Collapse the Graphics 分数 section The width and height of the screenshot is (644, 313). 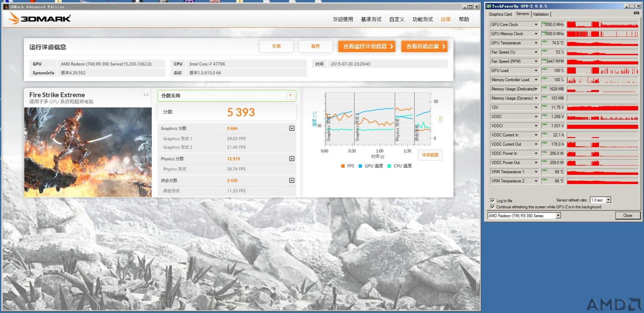coord(292,129)
